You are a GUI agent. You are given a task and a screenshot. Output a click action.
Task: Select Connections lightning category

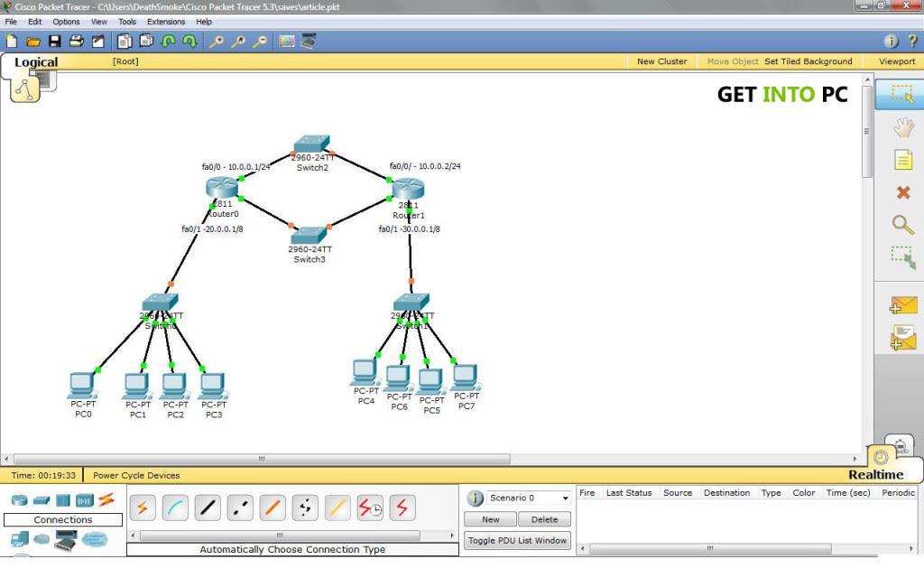[x=106, y=500]
